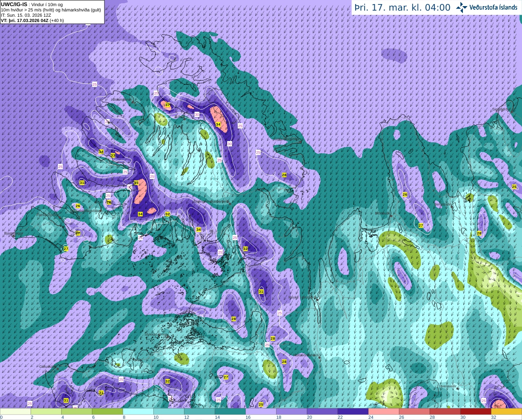Viewport: 522px width, 420px height.
Task: Pick the orange legend swatch above 32
Action: 507,411
